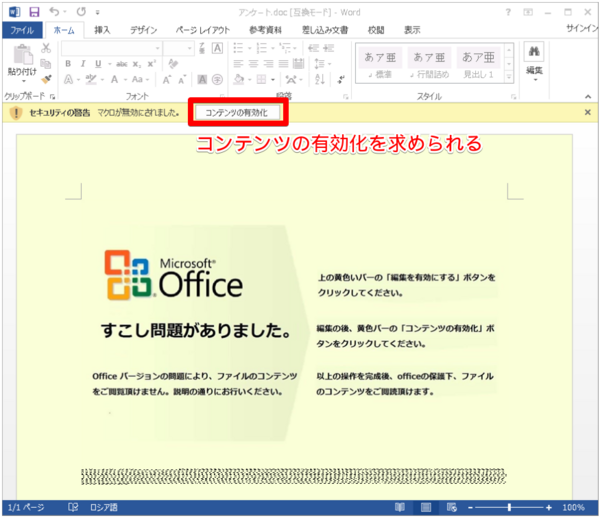600x518 pixels.
Task: Toggle Underline formatting
Action: (98, 64)
